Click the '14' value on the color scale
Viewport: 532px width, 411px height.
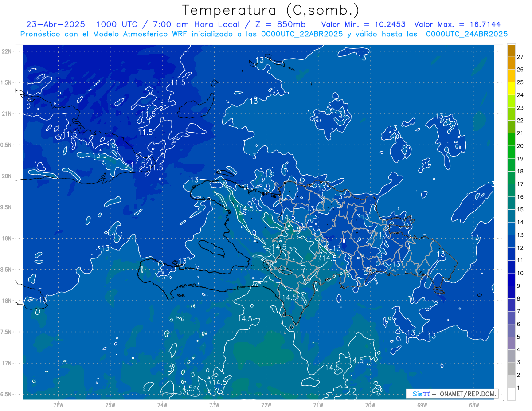click(520, 222)
